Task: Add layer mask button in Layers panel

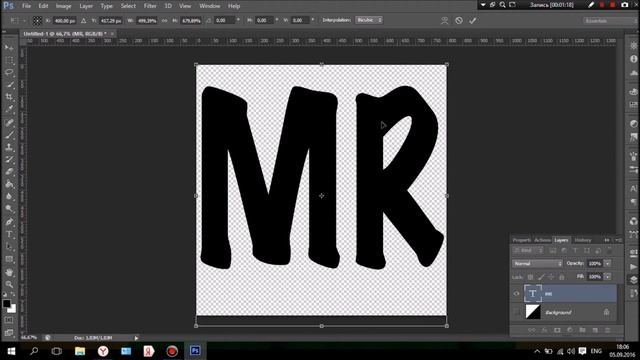Action: (x=557, y=330)
